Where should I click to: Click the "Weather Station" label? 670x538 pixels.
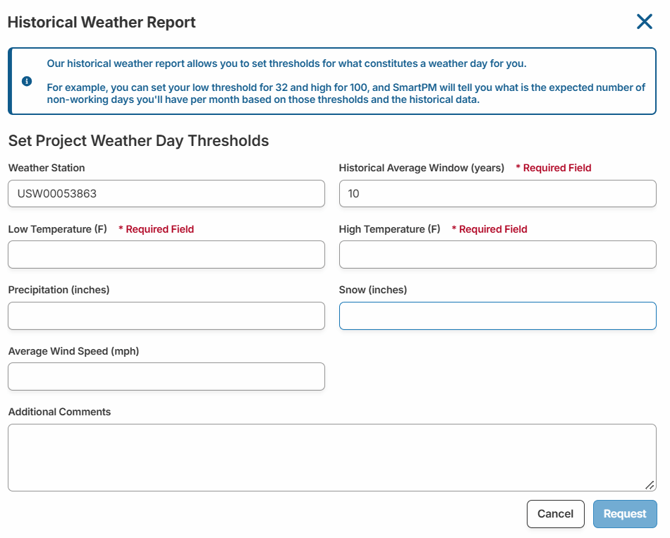click(47, 168)
